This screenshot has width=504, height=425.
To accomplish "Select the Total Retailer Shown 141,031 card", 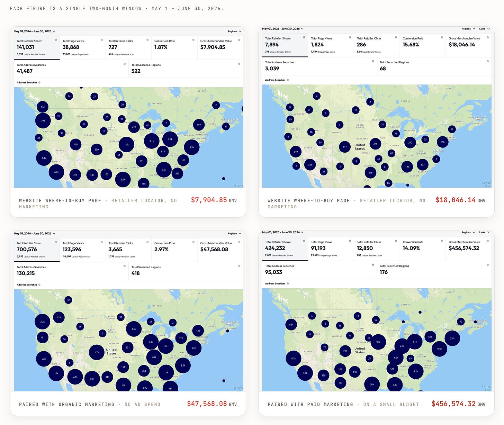I will coord(37,48).
